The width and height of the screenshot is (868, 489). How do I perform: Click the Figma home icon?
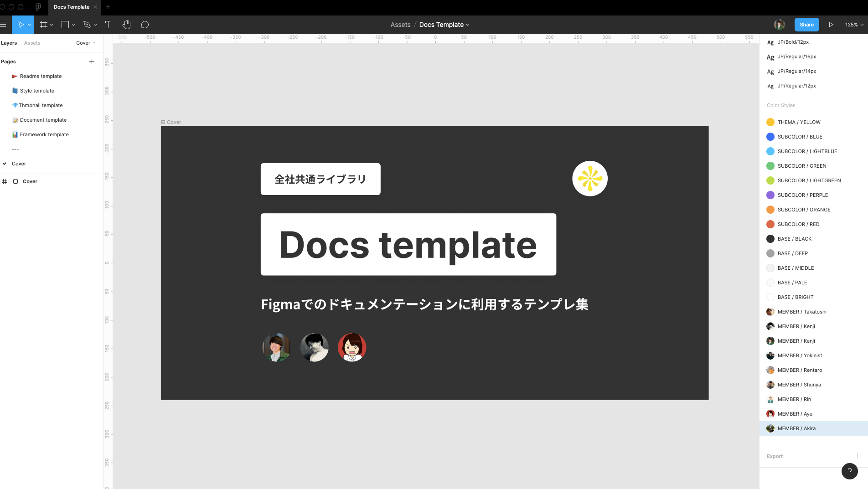pos(38,7)
